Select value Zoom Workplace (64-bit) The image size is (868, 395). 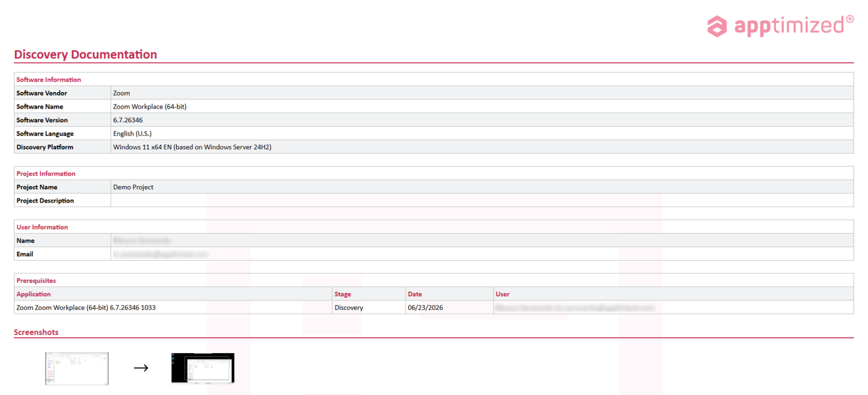150,107
